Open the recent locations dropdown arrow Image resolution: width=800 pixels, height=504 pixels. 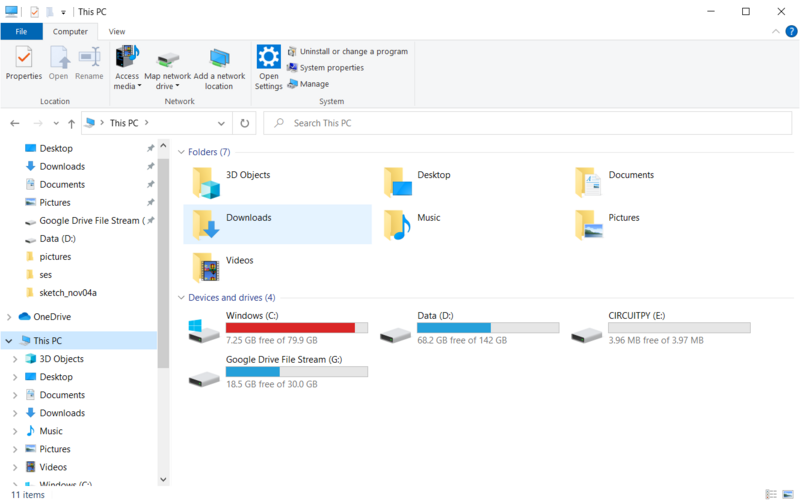click(x=56, y=123)
